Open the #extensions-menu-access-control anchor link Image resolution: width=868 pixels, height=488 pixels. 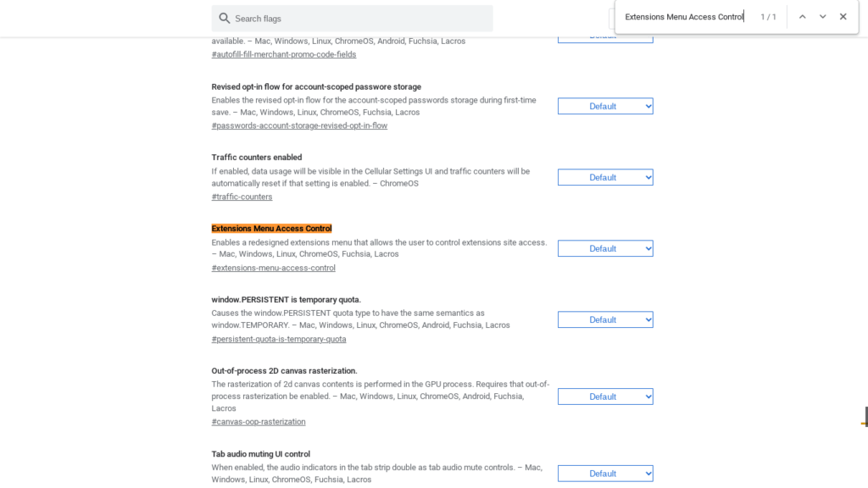click(273, 269)
